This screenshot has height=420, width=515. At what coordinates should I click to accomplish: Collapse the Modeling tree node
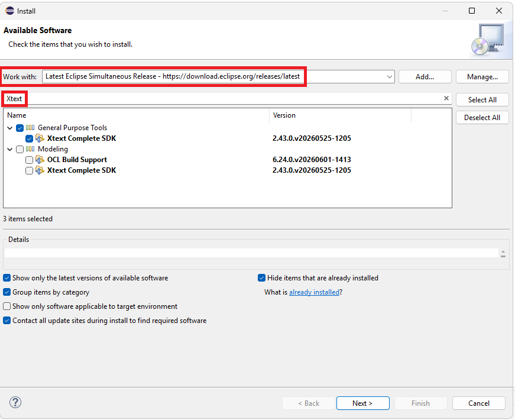click(x=10, y=149)
